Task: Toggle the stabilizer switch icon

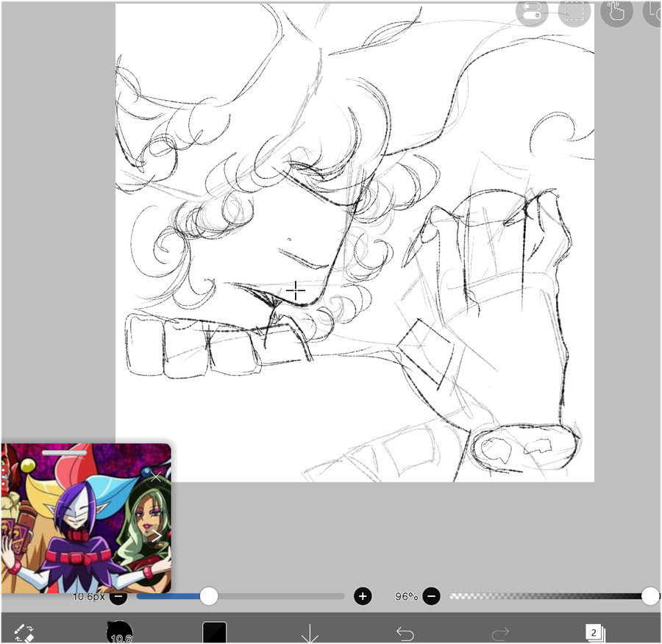Action: [532, 11]
